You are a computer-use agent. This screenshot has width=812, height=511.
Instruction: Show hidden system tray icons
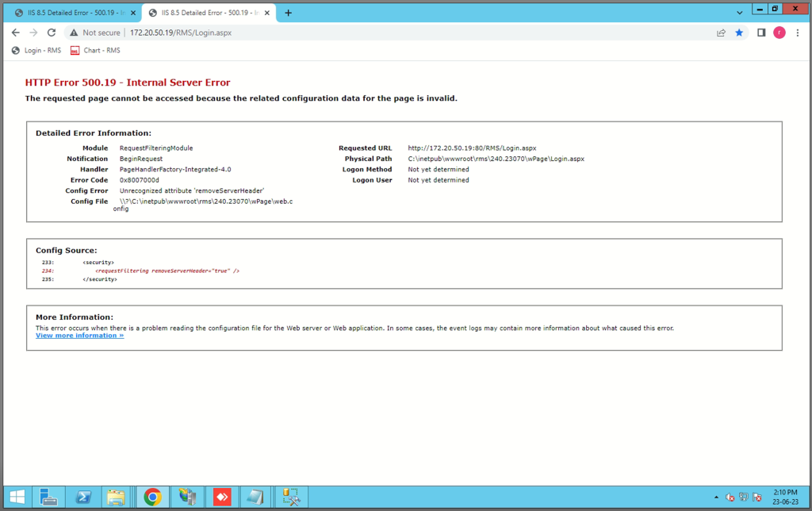point(716,498)
